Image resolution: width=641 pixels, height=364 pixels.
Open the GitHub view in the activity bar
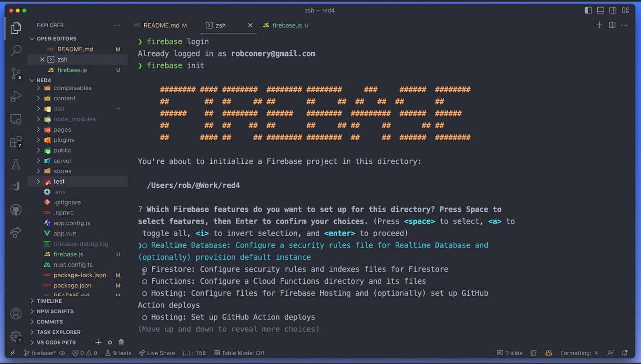(x=16, y=209)
